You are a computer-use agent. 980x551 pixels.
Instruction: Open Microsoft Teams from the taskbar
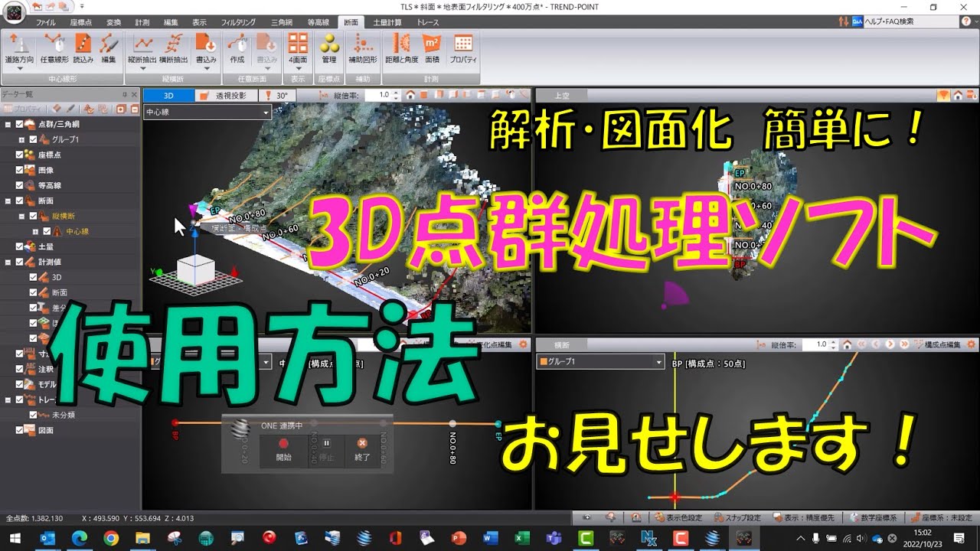(554, 538)
